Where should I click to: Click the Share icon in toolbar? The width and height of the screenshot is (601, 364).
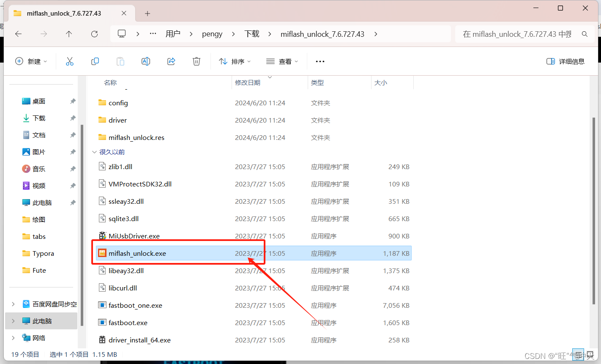tap(171, 61)
